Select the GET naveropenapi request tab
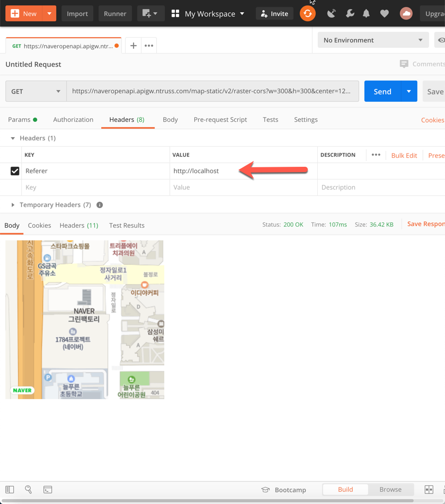Screen dimensions: 445x504 tap(64, 46)
